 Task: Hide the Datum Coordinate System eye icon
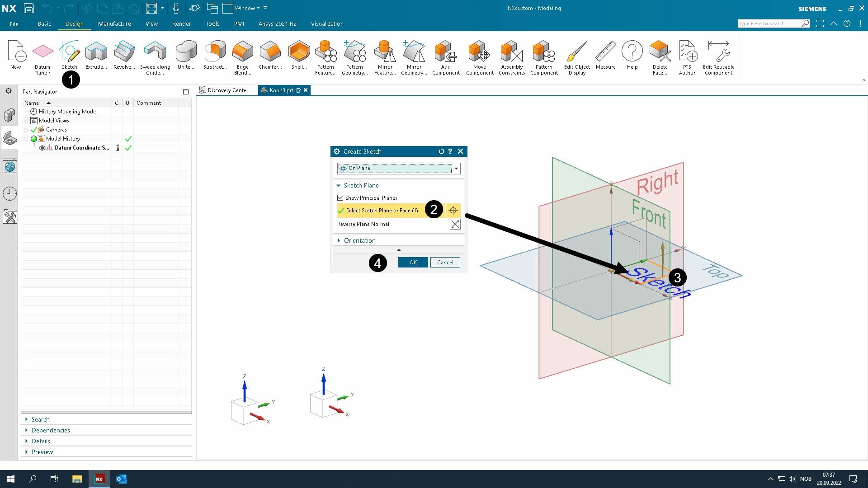(42, 148)
